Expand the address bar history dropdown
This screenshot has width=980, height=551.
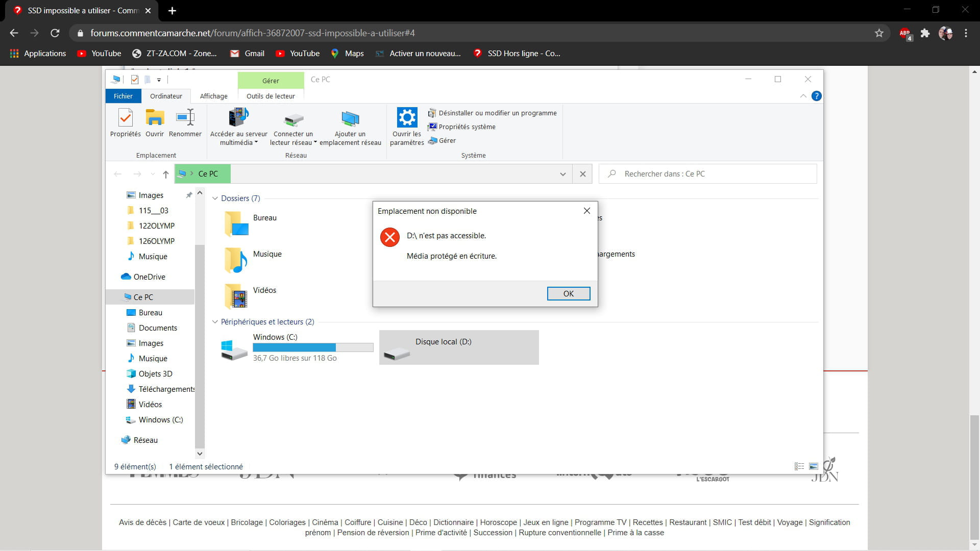[562, 174]
